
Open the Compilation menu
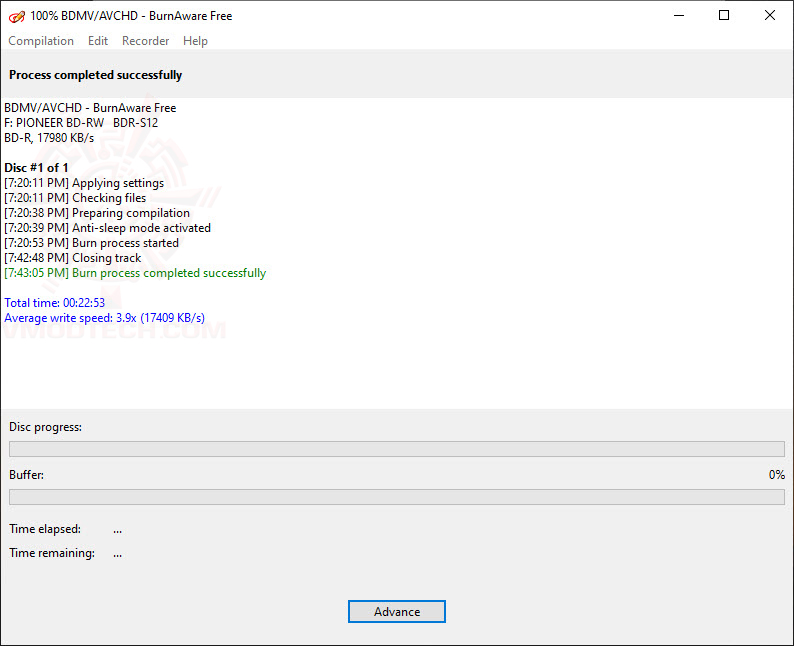(41, 41)
